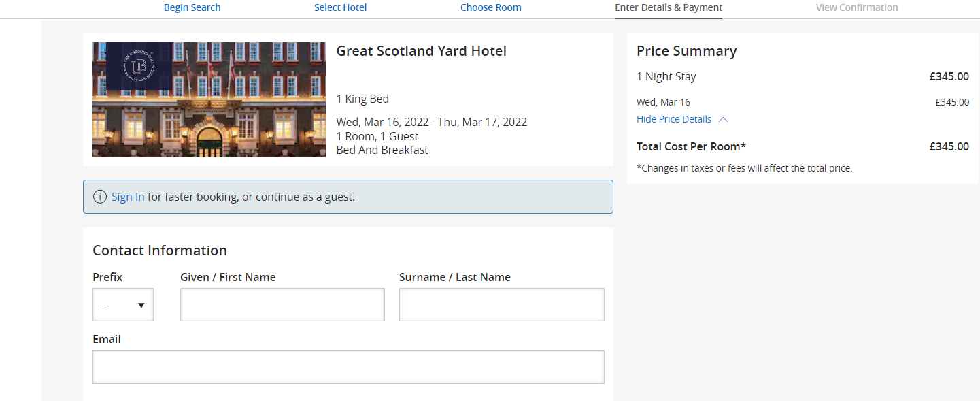Click the Sign In link
Viewport: 980px width, 401px height.
tap(128, 197)
